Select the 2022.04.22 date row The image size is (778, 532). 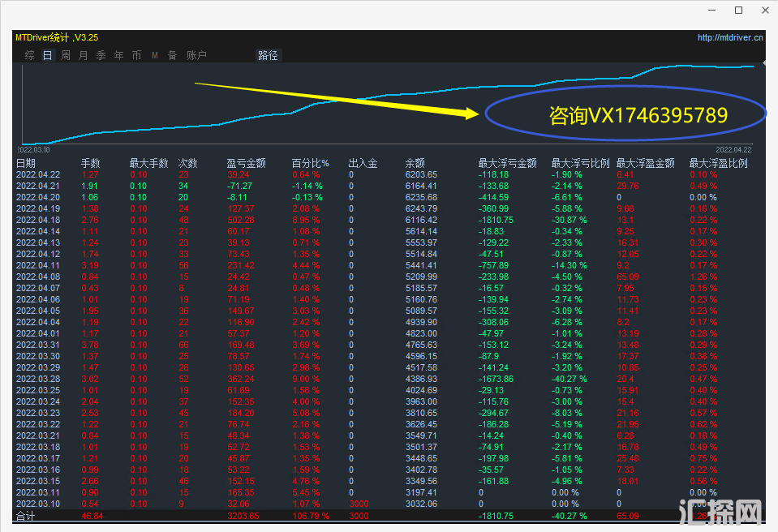(x=38, y=174)
